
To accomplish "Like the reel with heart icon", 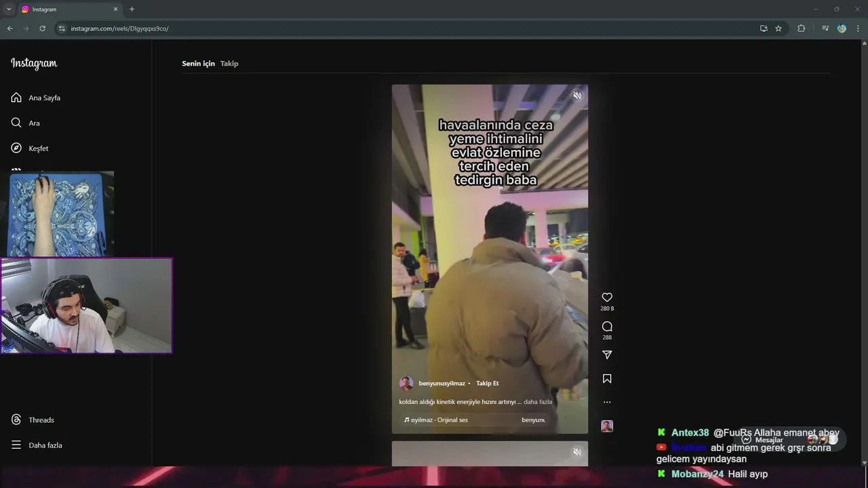I will coord(607,297).
